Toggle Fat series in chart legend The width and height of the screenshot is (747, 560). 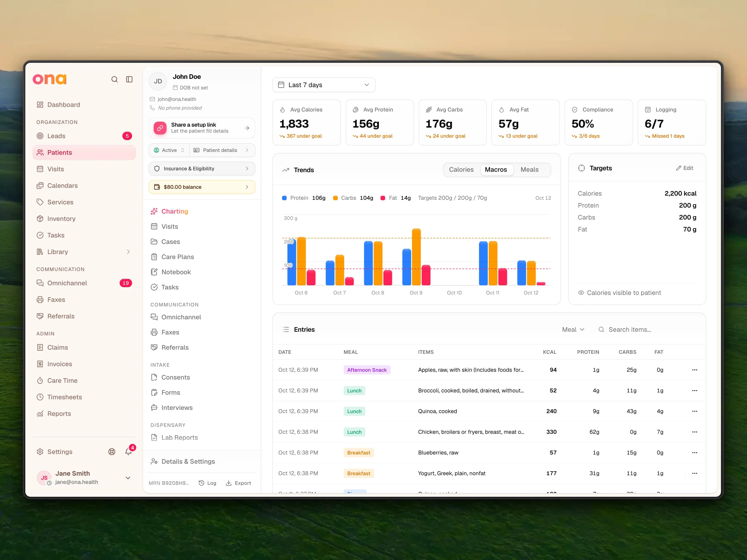point(395,198)
